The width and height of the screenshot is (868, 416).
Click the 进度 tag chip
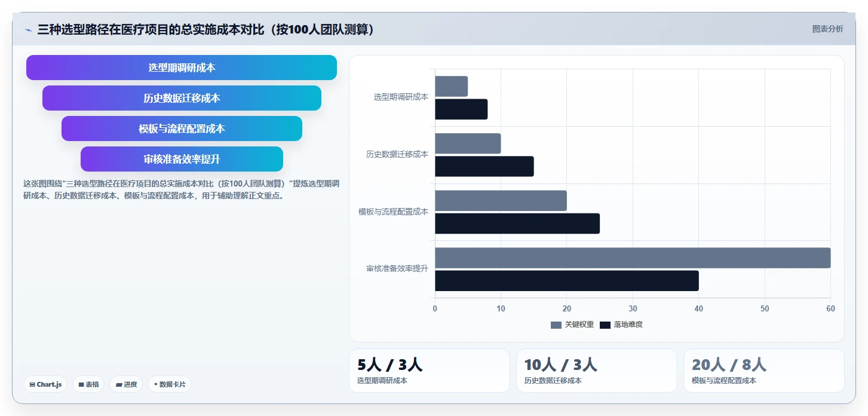[126, 384]
